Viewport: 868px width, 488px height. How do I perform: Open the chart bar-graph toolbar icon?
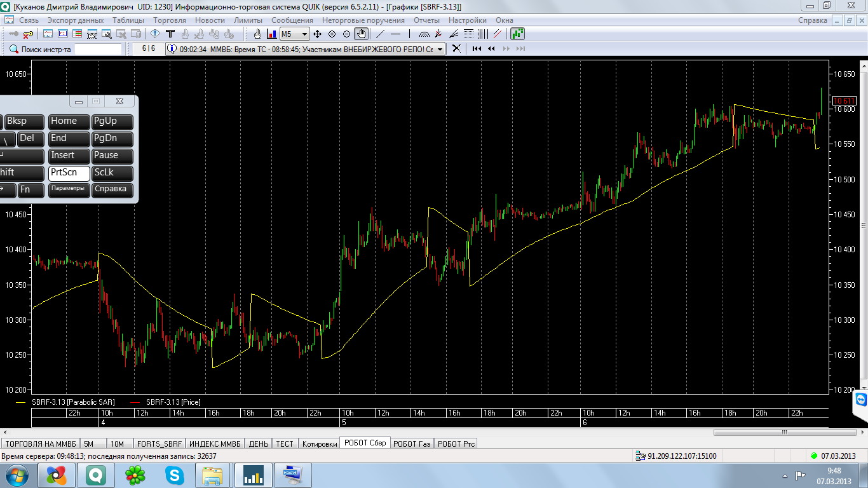coord(271,34)
